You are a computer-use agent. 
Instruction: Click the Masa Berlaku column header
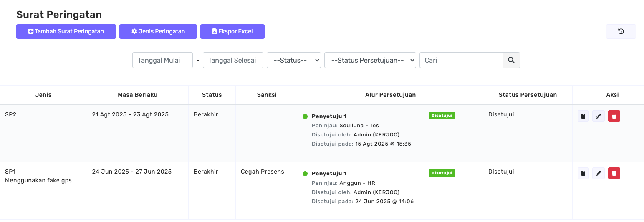[137, 95]
